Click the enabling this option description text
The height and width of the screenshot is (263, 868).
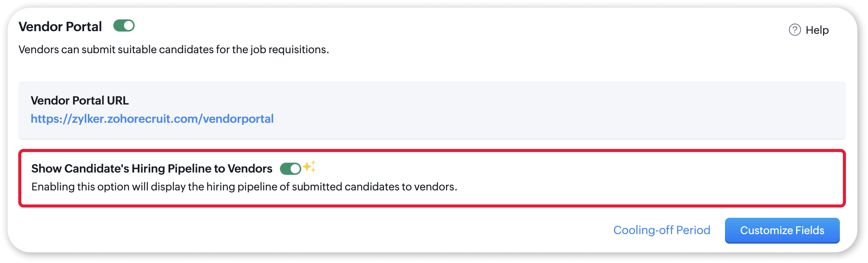[x=244, y=187]
